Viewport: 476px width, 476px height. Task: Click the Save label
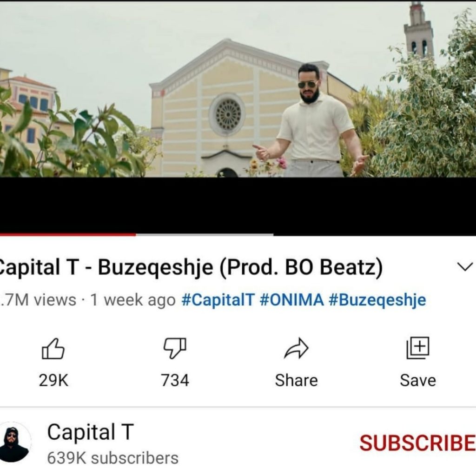point(418,380)
